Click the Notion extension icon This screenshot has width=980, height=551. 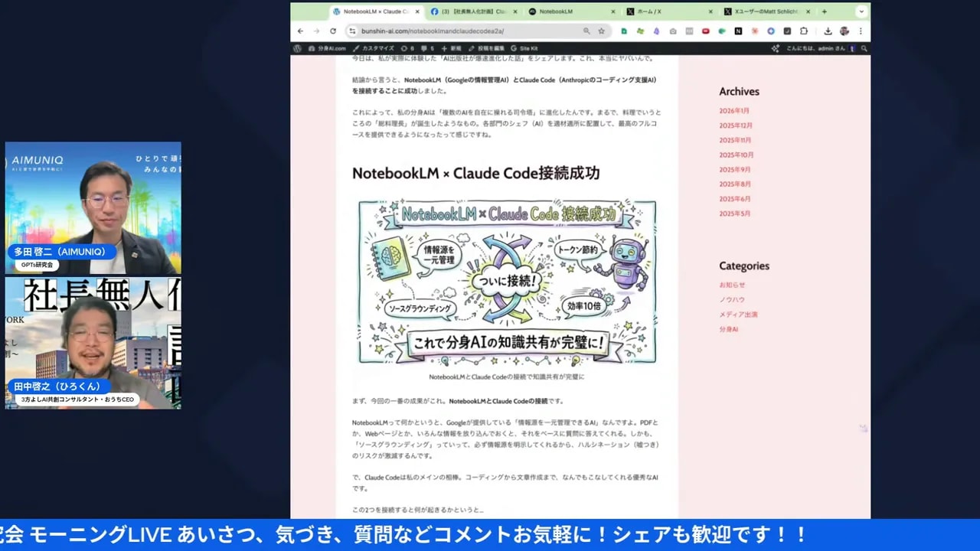point(737,31)
